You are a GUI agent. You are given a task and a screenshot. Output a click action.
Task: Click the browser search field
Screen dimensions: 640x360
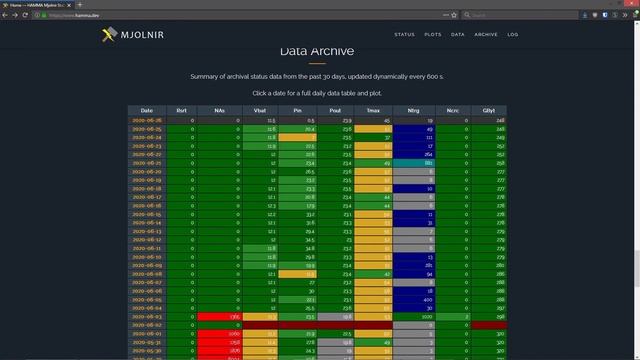520,15
